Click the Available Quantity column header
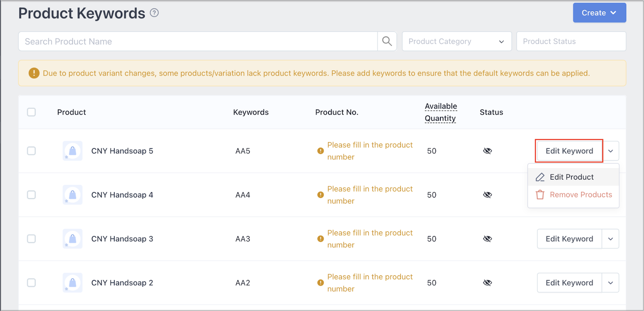The image size is (644, 311). point(441,112)
